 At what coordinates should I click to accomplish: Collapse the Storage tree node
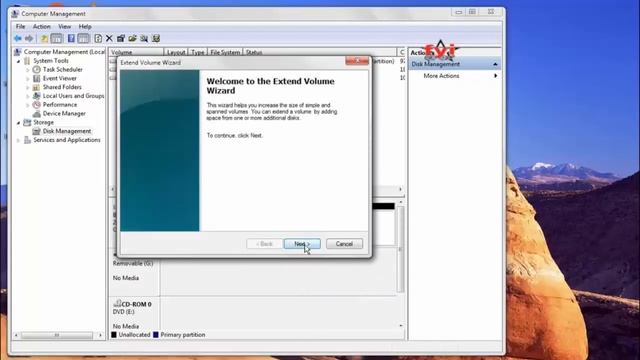18,123
